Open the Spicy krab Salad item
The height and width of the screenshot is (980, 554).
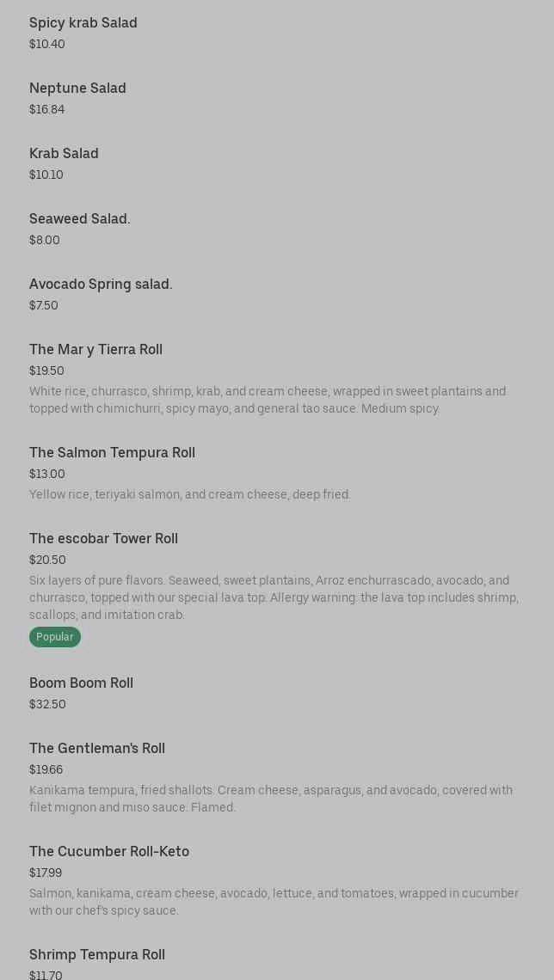[x=83, y=23]
